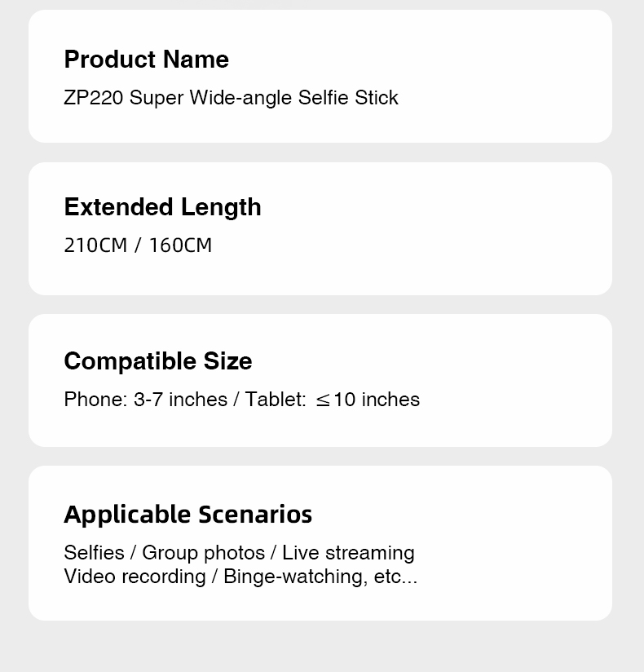Click the Phone: 3-7 inches text
The image size is (644, 672).
point(145,400)
